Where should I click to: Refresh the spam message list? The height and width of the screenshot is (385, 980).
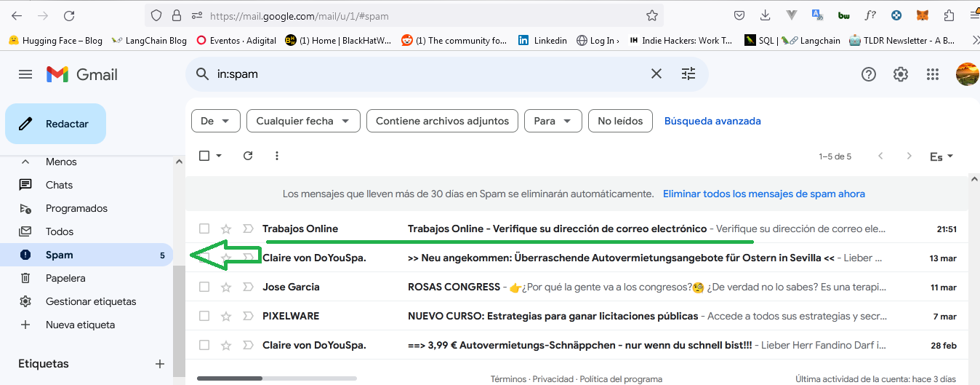[x=248, y=156]
